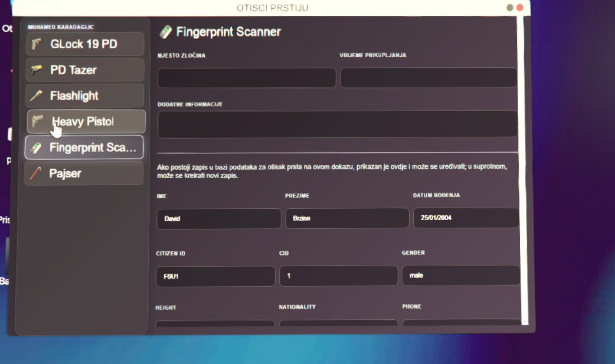Click the paragraph starting 'Ako postoji zapis'
615x364 pixels.
tap(332, 171)
